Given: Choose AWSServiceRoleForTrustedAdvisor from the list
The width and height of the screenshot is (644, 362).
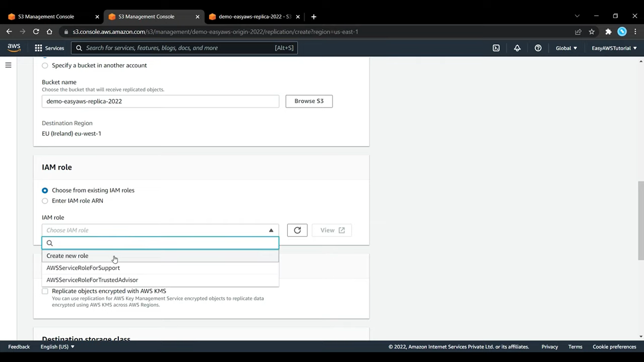Looking at the screenshot, I should tap(160, 280).
